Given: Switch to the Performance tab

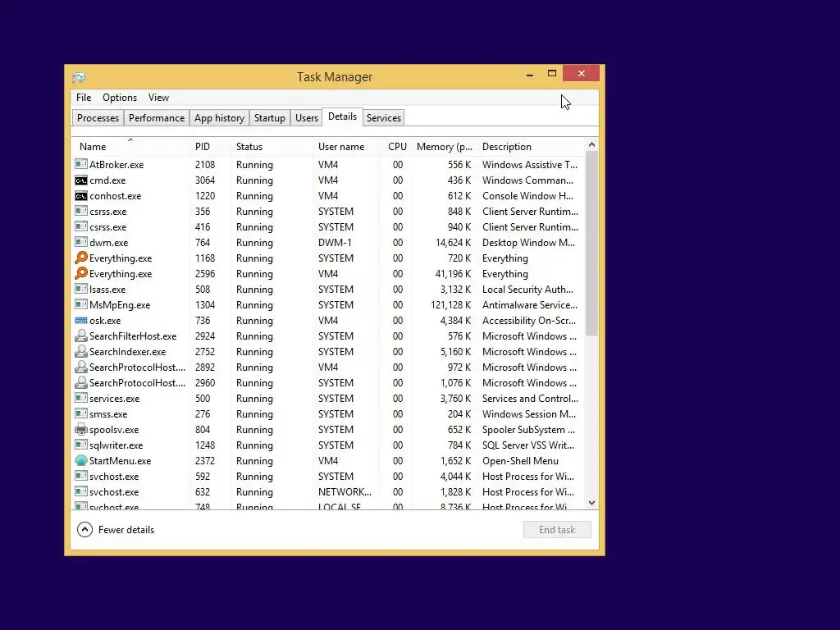Looking at the screenshot, I should pyautogui.click(x=157, y=118).
